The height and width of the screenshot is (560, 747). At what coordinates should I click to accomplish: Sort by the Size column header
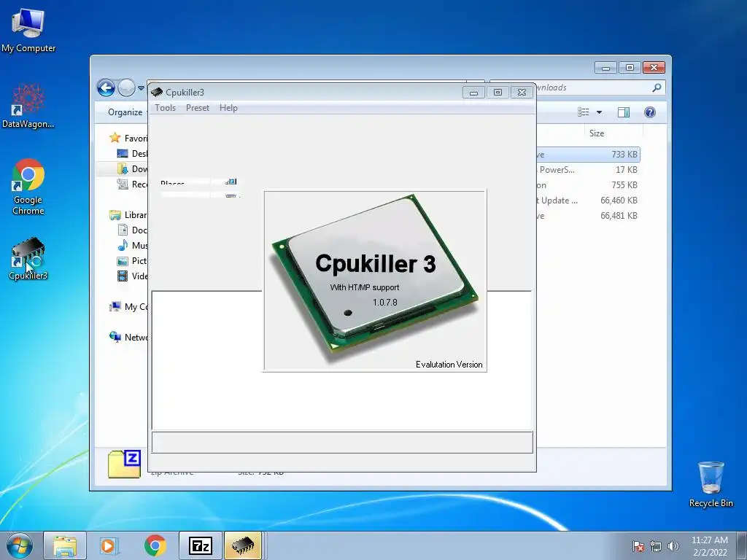(597, 133)
